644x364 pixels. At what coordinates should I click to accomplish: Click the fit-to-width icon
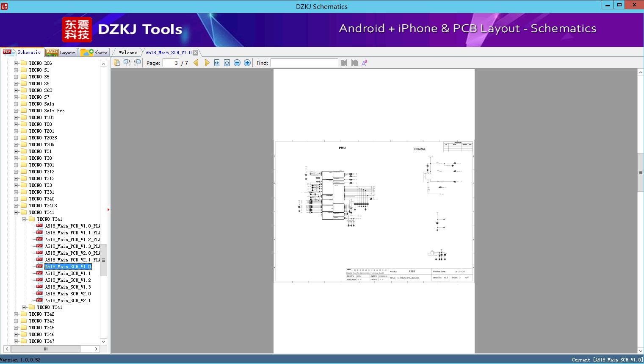[217, 63]
